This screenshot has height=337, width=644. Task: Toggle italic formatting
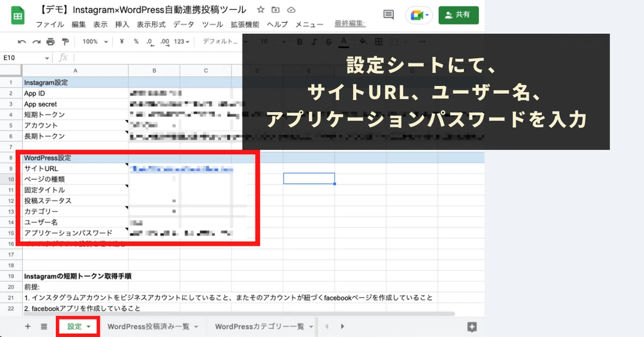pos(314,41)
